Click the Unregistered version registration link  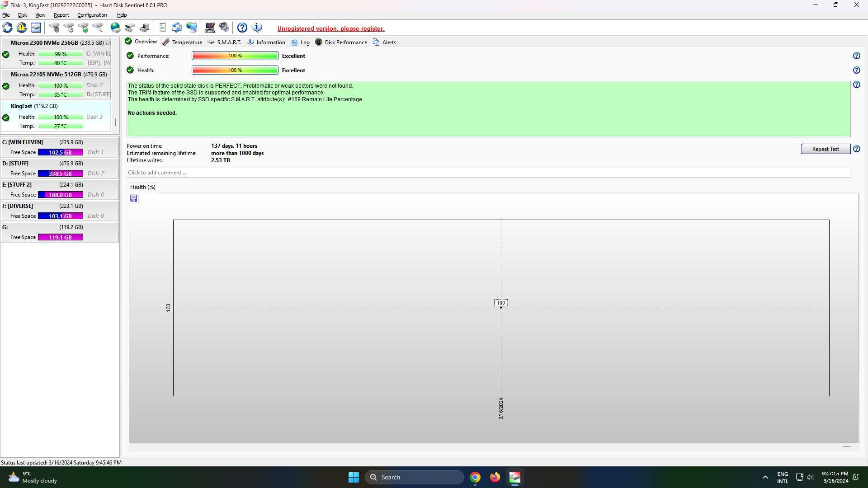click(331, 28)
